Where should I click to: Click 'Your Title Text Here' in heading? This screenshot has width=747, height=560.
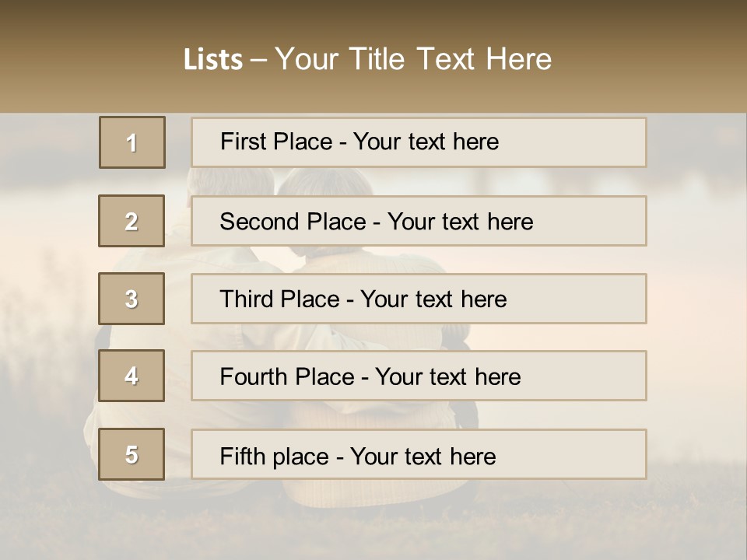coord(413,60)
